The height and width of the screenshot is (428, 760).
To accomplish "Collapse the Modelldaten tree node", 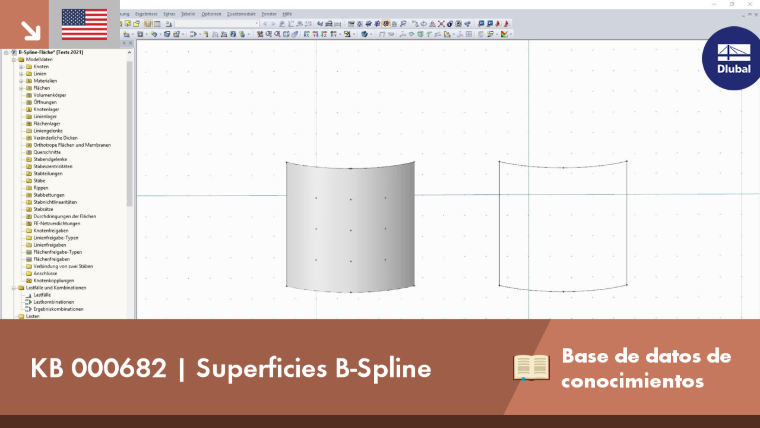I will [14, 60].
